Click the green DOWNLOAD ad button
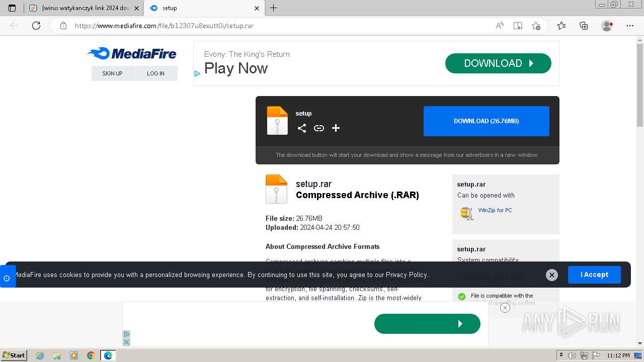 pyautogui.click(x=498, y=63)
